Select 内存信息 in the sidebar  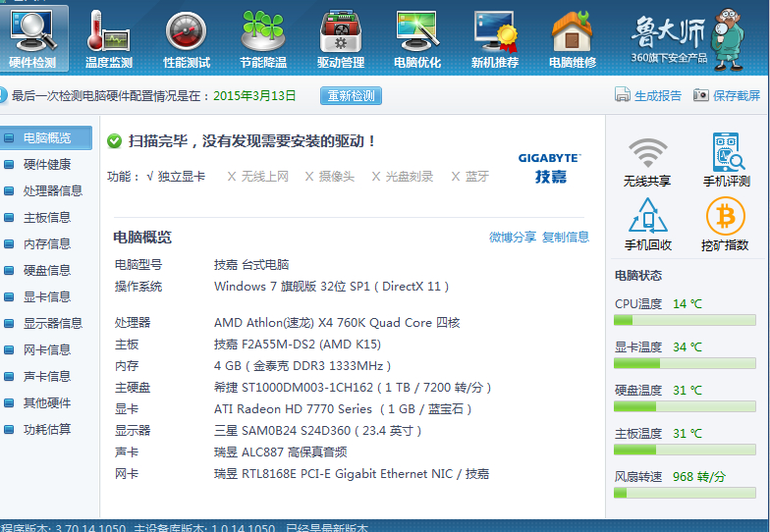coord(46,243)
